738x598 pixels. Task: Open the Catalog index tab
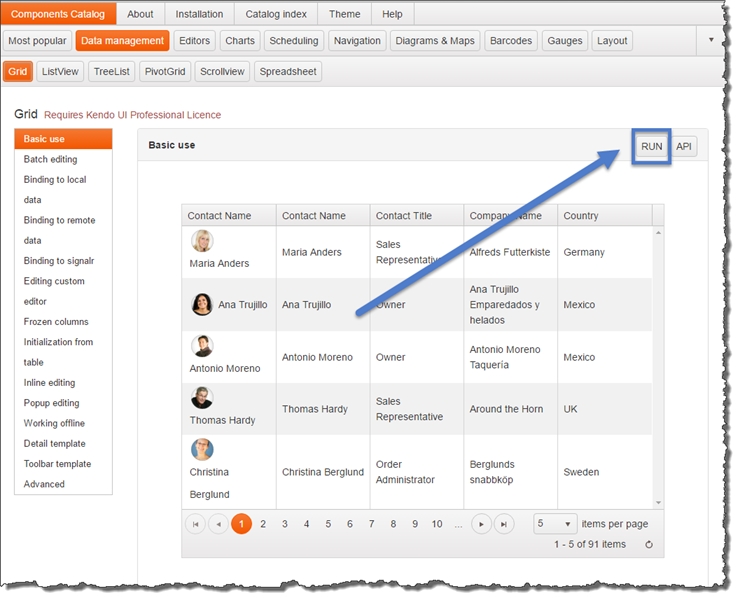277,14
